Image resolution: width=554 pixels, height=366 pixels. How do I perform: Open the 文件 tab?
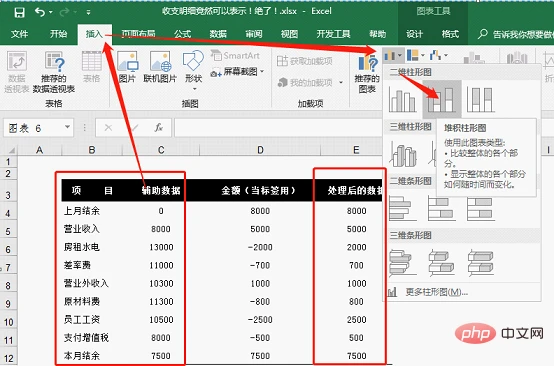tap(19, 34)
